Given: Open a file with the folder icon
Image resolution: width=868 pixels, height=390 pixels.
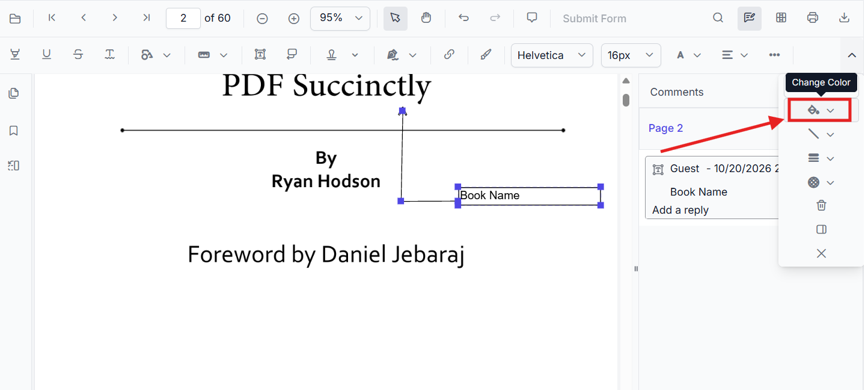Looking at the screenshot, I should point(15,19).
